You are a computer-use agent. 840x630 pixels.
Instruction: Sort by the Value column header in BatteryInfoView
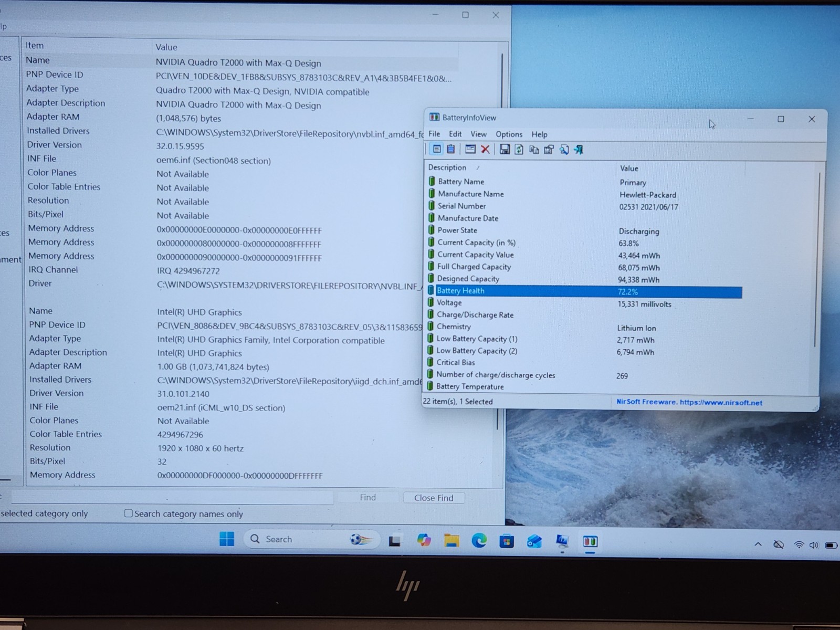point(680,169)
